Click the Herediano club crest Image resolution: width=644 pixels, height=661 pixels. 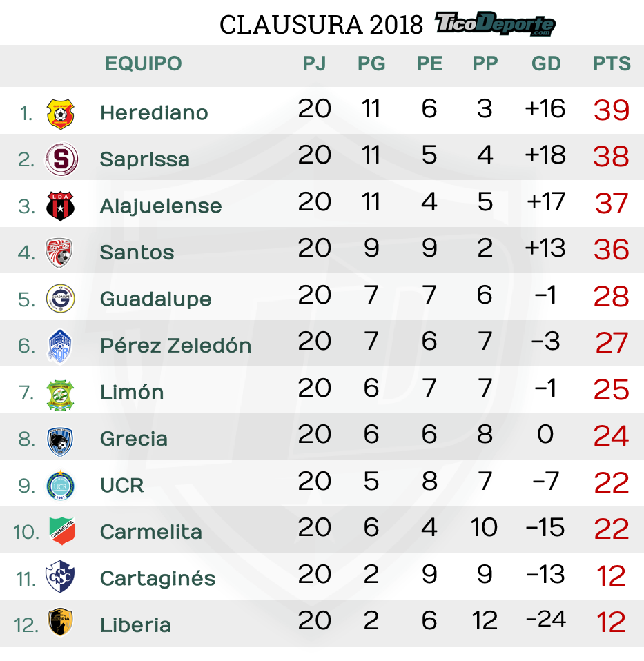coord(60,113)
